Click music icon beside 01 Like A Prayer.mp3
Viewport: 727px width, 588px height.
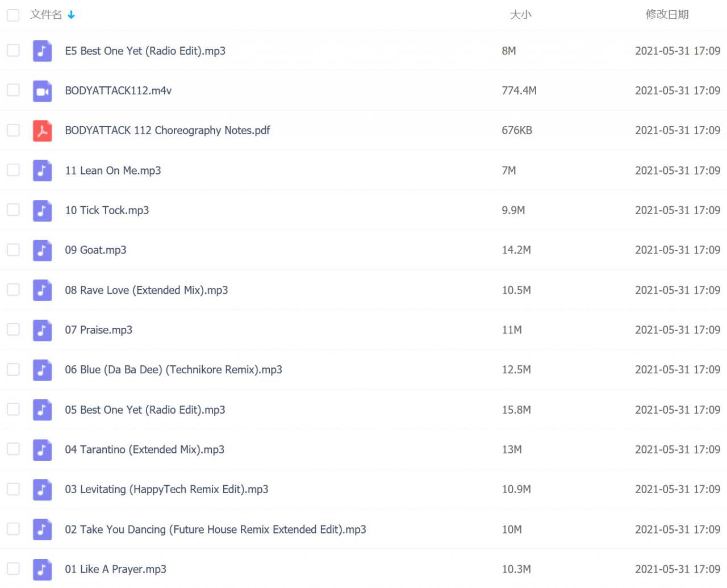tap(42, 569)
